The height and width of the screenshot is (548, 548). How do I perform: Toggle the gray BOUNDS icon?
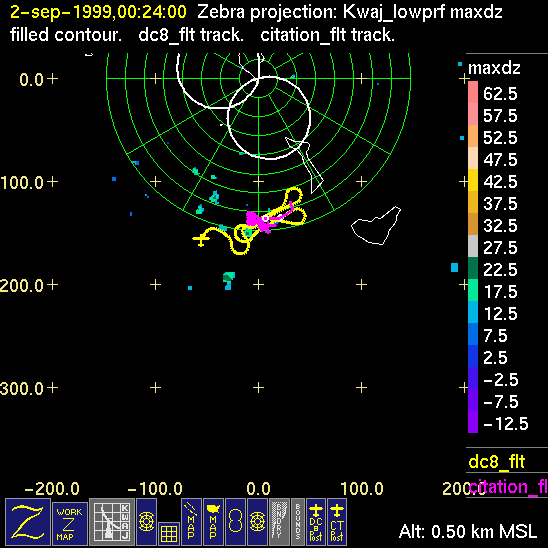[298, 522]
